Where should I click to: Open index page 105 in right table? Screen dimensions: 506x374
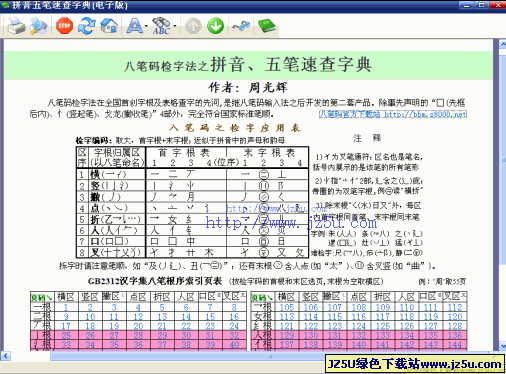pyautogui.click(x=287, y=307)
